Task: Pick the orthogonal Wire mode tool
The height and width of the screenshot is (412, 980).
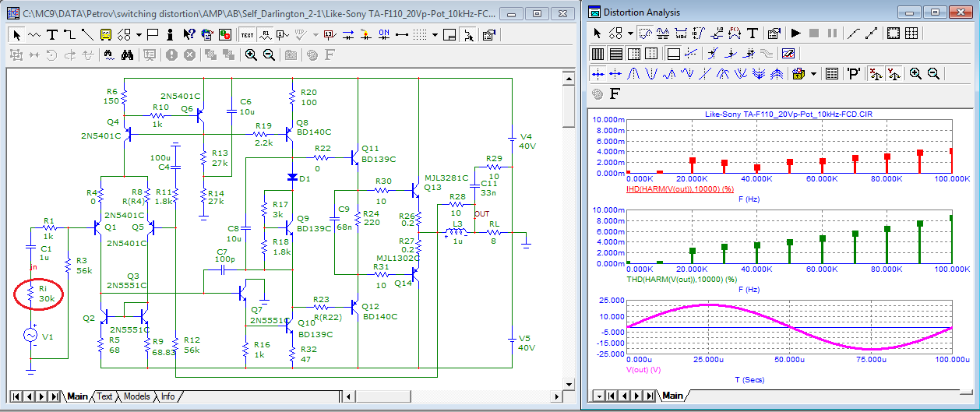Action: pyautogui.click(x=69, y=34)
